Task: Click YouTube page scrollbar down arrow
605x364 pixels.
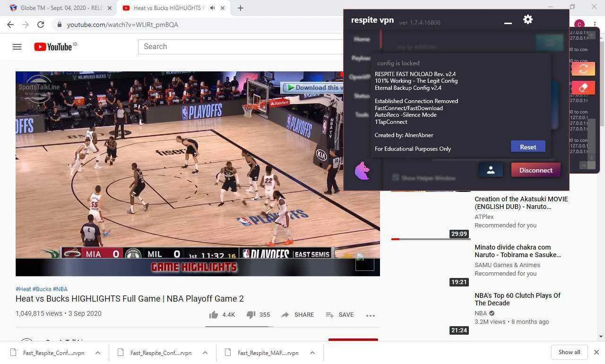Action: [601, 337]
